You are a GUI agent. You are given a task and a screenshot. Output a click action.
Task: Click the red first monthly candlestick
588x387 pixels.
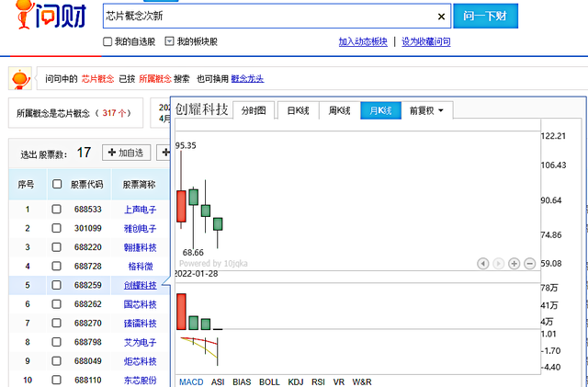coord(181,206)
